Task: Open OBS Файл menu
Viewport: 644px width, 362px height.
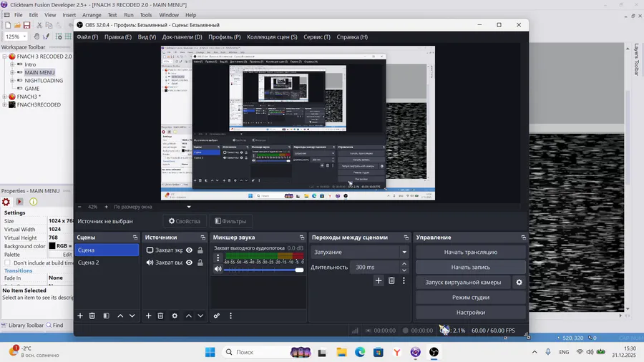Action: [x=87, y=37]
